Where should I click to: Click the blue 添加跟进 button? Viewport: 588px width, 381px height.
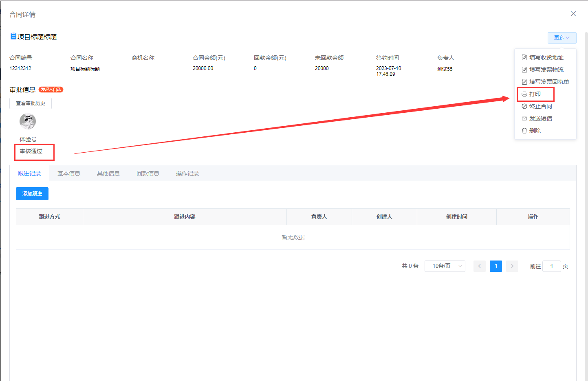point(32,194)
